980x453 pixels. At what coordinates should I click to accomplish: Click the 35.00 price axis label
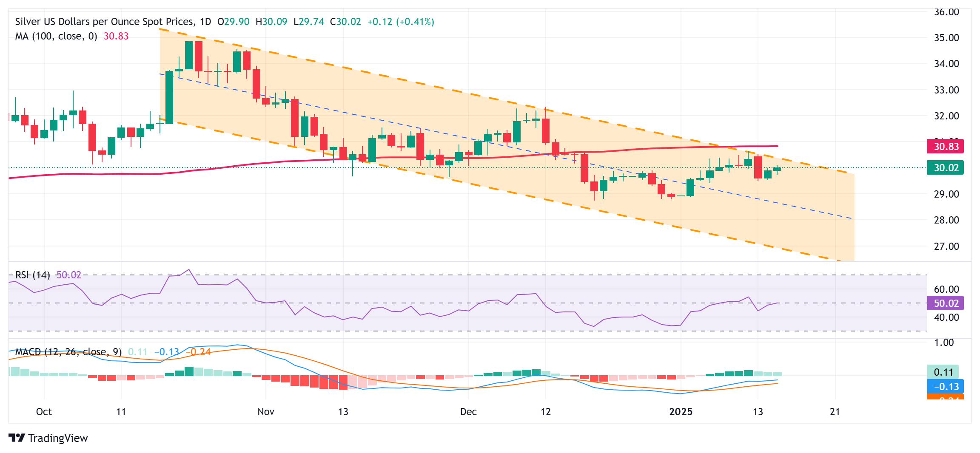(x=946, y=38)
